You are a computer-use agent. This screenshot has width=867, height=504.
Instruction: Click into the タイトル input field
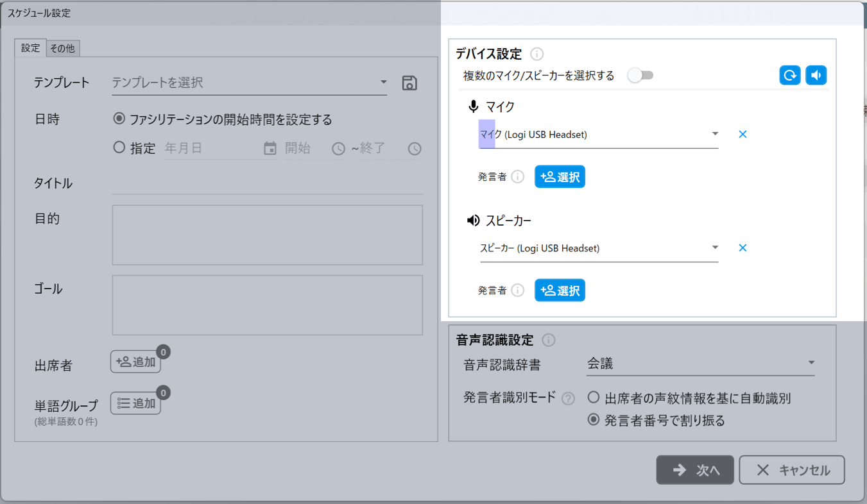[267, 184]
